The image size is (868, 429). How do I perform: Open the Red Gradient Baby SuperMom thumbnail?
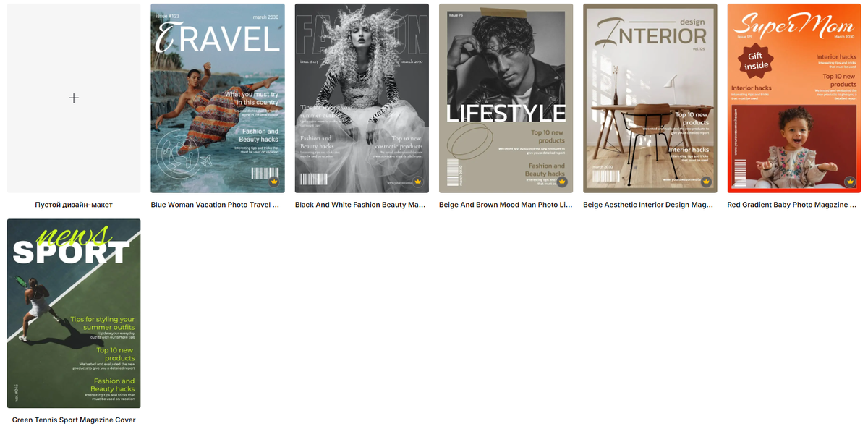tap(794, 98)
